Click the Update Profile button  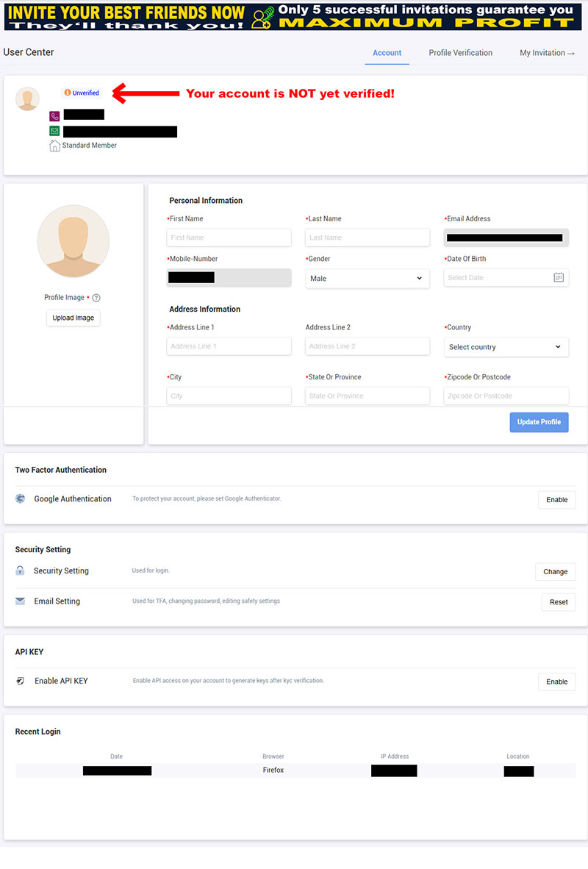[x=539, y=422]
